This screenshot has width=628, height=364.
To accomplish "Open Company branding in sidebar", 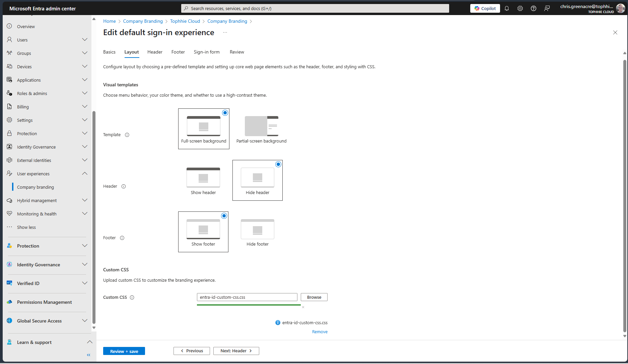I will tap(36, 187).
